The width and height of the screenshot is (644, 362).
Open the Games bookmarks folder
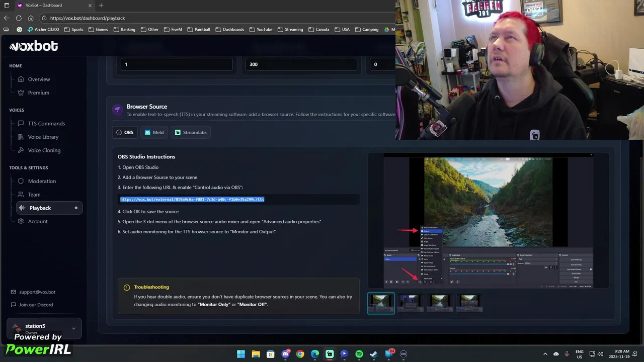click(98, 30)
